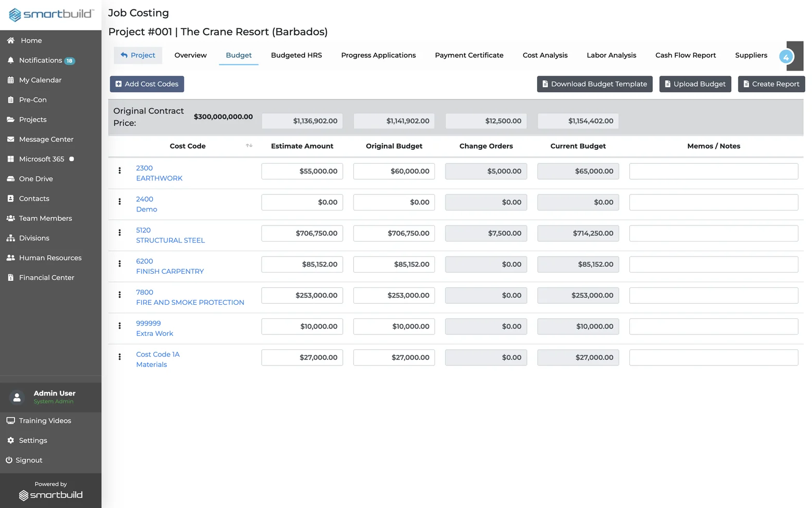Click the Training Videos monitor icon
812x508 pixels.
click(10, 420)
